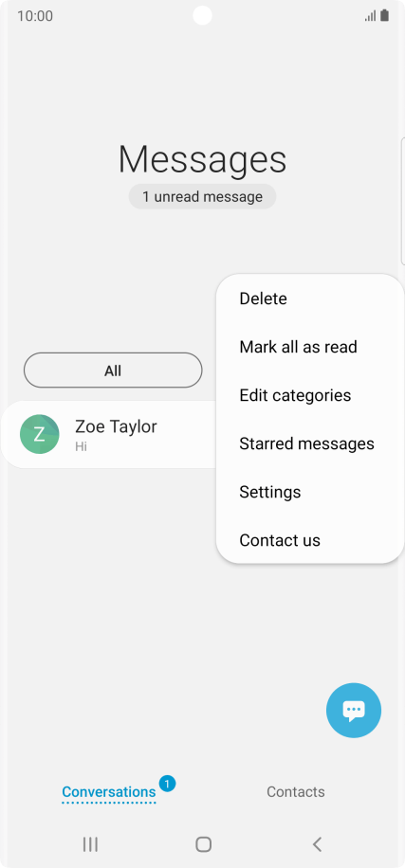Viewport: 405px width, 868px height.
Task: Select Delete from the popup menu
Action: click(x=263, y=298)
